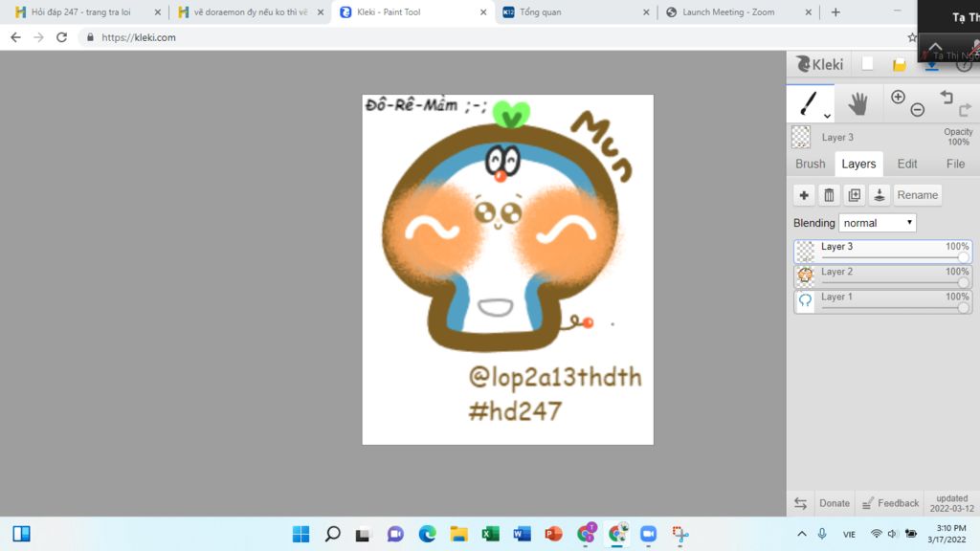Image resolution: width=980 pixels, height=551 pixels.
Task: Show hidden system tray icons
Action: (802, 534)
